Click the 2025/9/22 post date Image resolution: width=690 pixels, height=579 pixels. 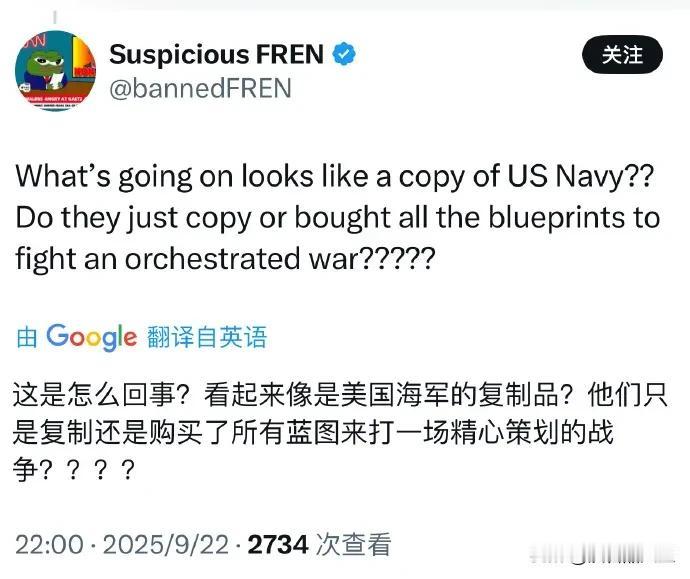tap(166, 545)
